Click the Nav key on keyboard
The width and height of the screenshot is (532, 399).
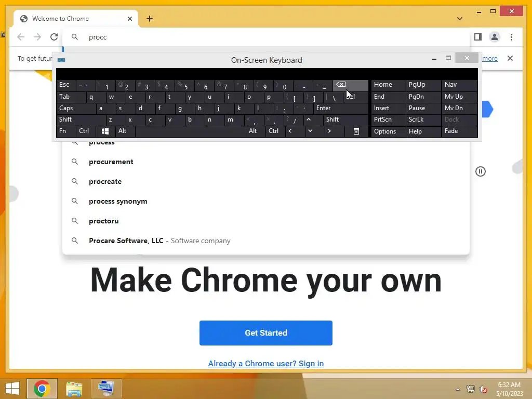459,85
